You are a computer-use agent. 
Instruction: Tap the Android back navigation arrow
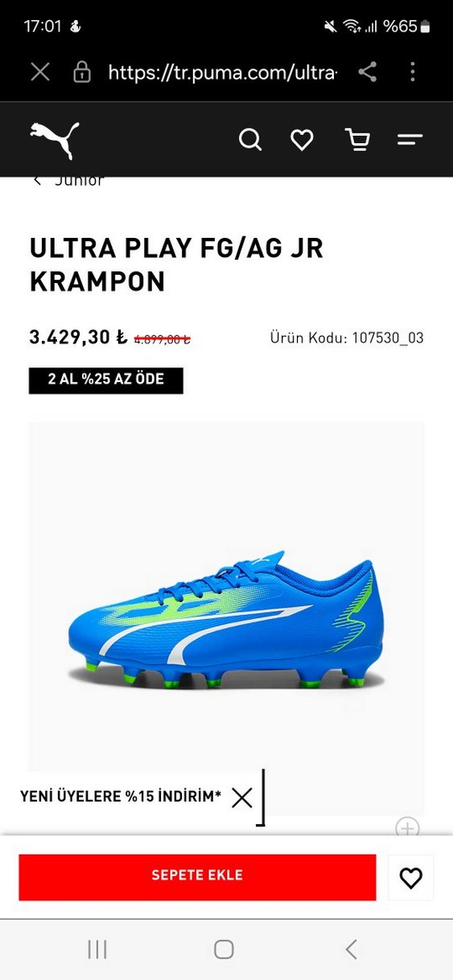point(351,949)
